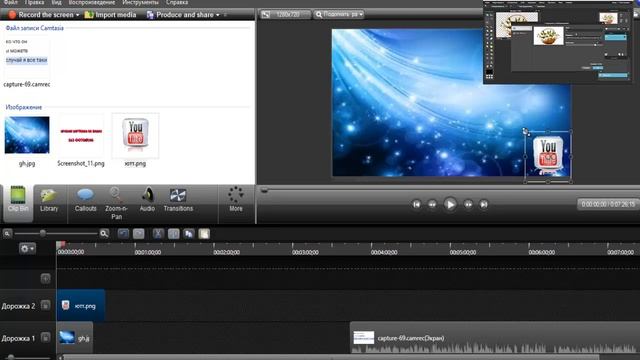Open the Record the screen dropdown arrow

point(77,15)
